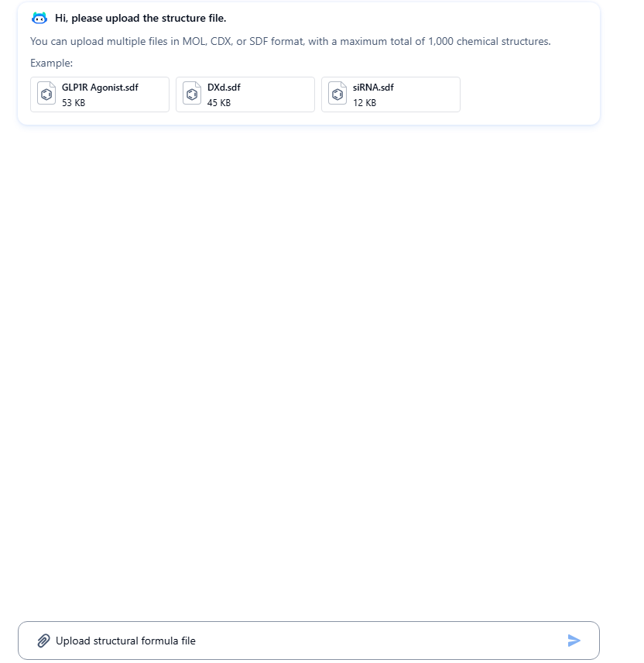Click the 45 KB file size label
Screen dimensions: 644x663
[x=219, y=102]
